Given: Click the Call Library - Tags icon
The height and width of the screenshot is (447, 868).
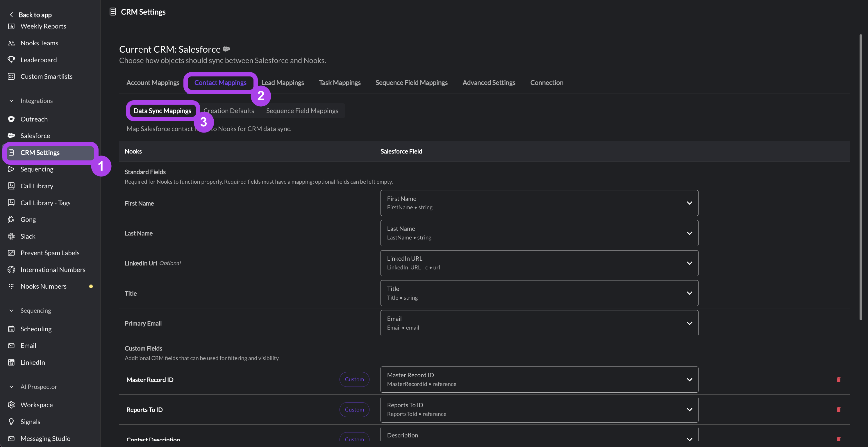Looking at the screenshot, I should [11, 203].
